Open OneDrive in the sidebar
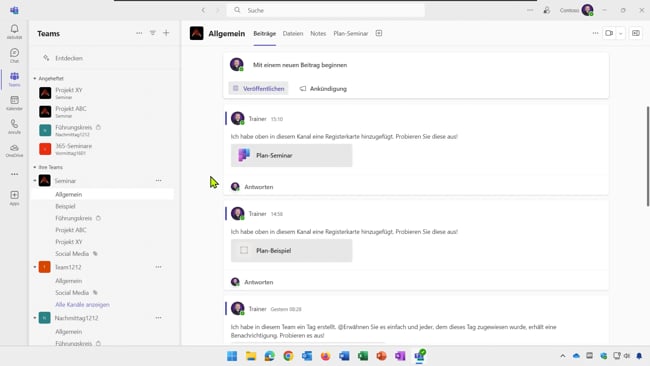The width and height of the screenshot is (650, 366). point(14,150)
